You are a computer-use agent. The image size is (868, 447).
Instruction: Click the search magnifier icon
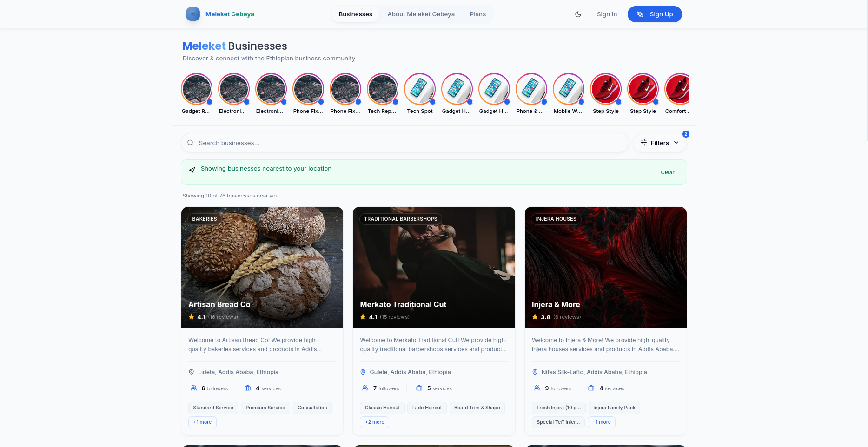click(x=190, y=143)
